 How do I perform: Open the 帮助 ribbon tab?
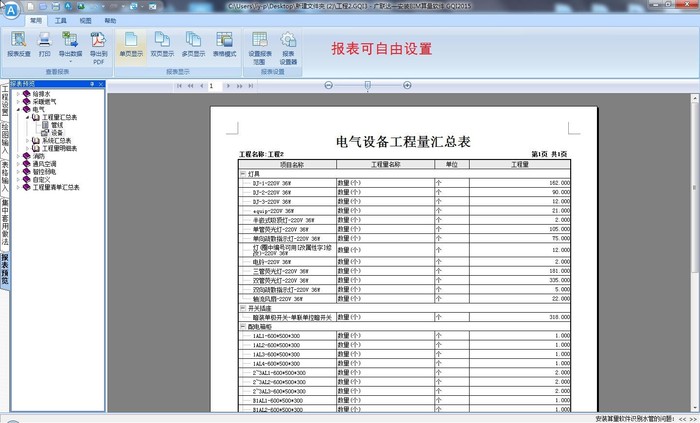point(110,21)
